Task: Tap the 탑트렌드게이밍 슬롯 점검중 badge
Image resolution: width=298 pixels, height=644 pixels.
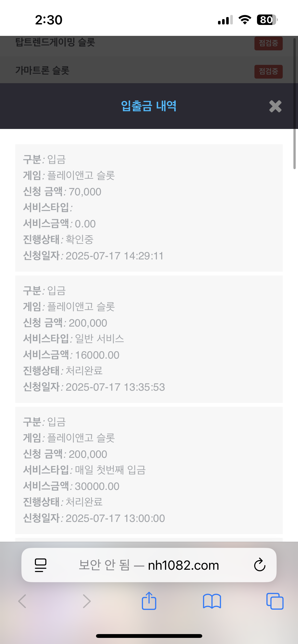Action: coord(268,43)
